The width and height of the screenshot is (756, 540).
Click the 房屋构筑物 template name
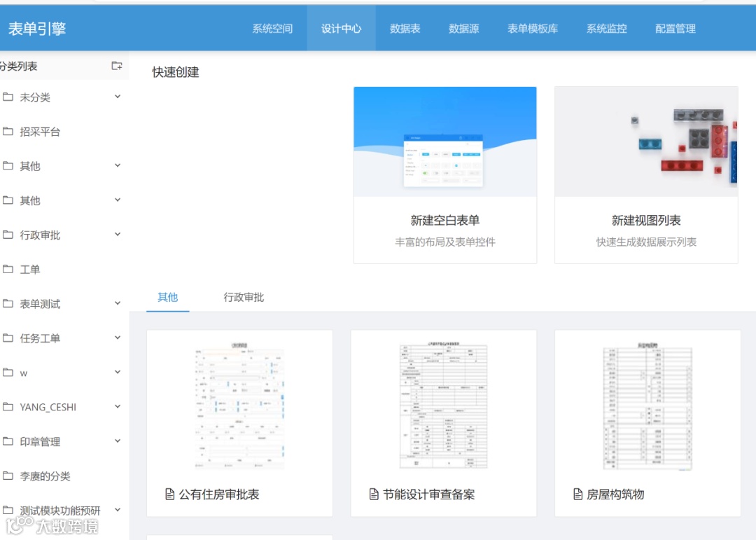[615, 494]
